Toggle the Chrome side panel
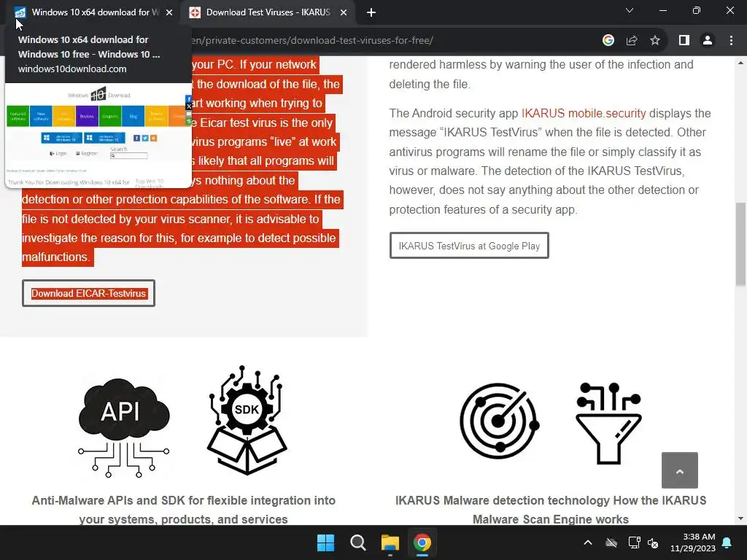Image resolution: width=747 pixels, height=560 pixels. [x=684, y=41]
